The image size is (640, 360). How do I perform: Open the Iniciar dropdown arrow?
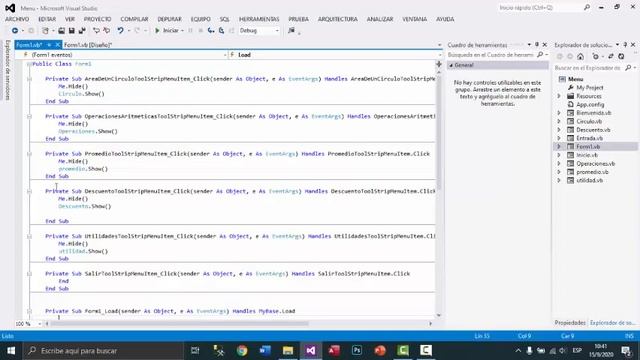(182, 31)
